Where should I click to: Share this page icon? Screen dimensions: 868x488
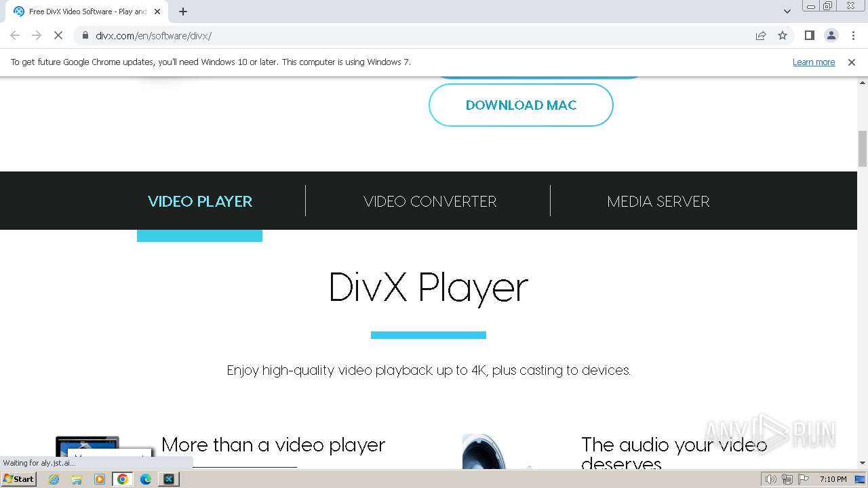coord(761,35)
